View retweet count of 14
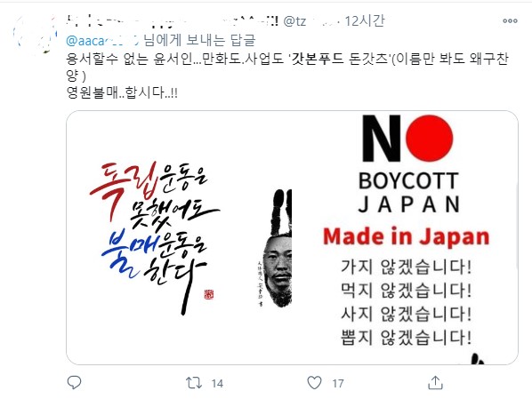This screenshot has height=399, width=532. tap(217, 383)
